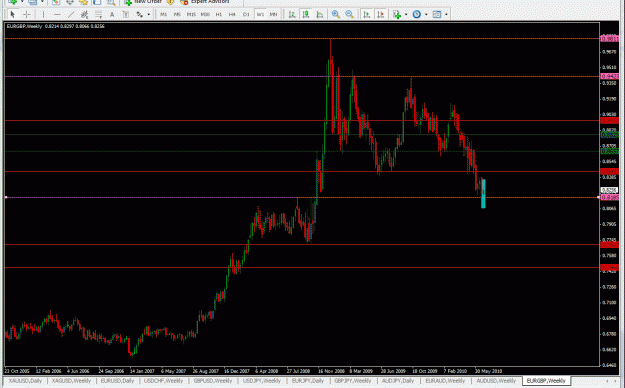Show chart as line chart

coord(320,14)
